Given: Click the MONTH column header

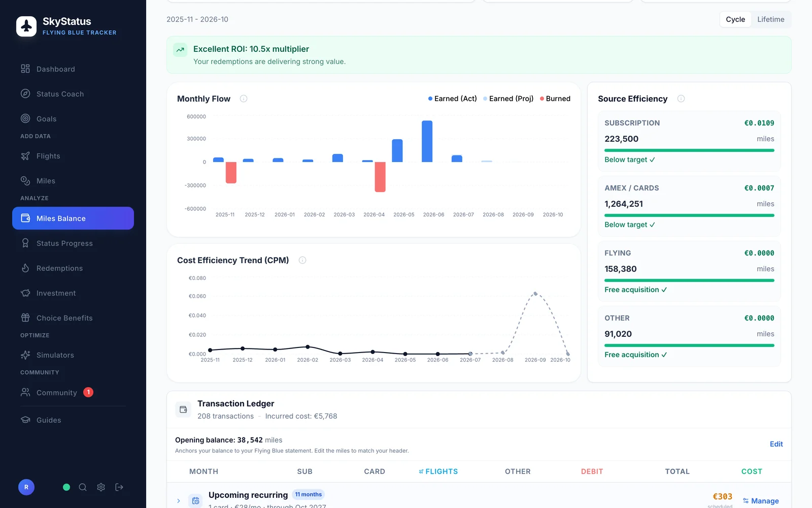Looking at the screenshot, I should [204, 471].
